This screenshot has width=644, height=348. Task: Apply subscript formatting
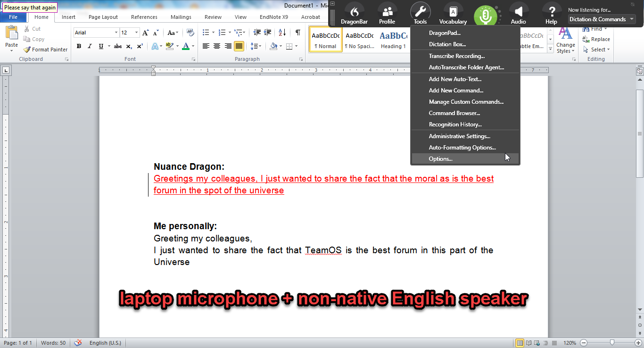coord(129,46)
